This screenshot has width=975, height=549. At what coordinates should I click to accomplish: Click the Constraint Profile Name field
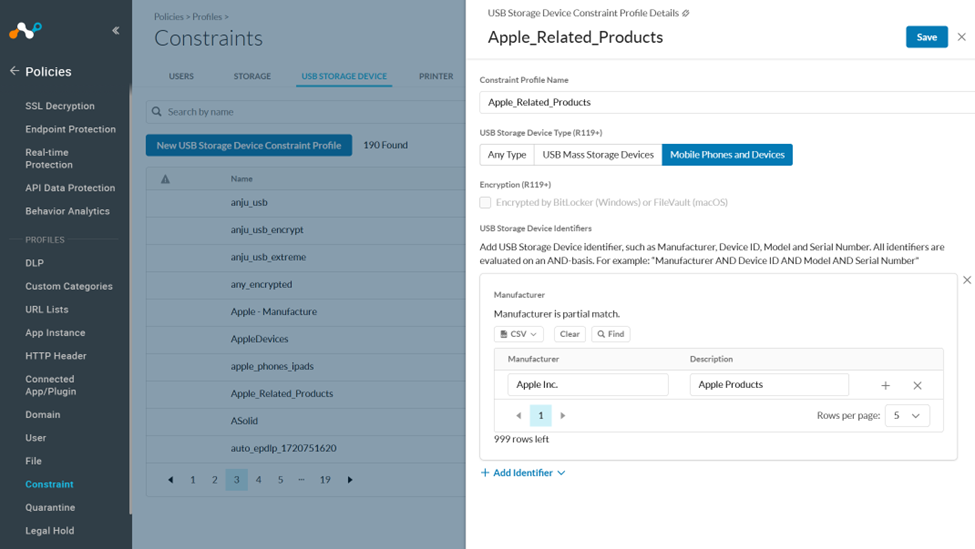(x=727, y=102)
